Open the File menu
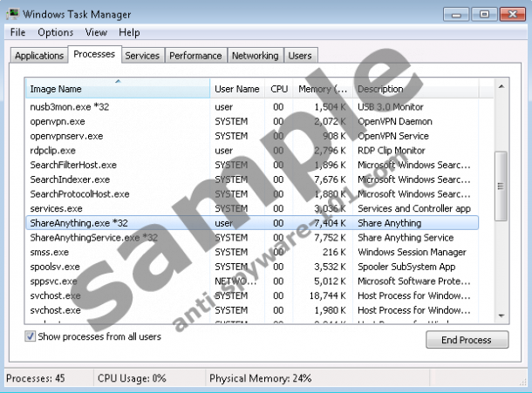This screenshot has height=393, width=532. click(x=17, y=32)
